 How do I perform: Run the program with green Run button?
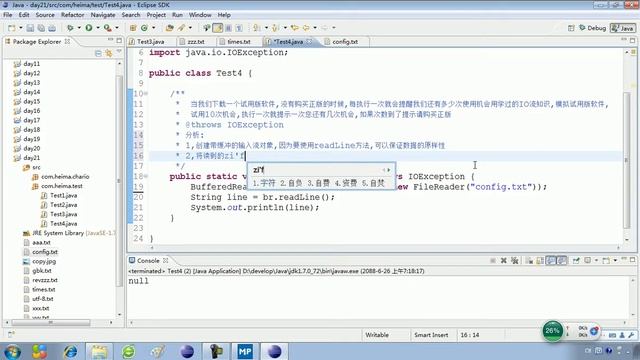click(x=89, y=28)
